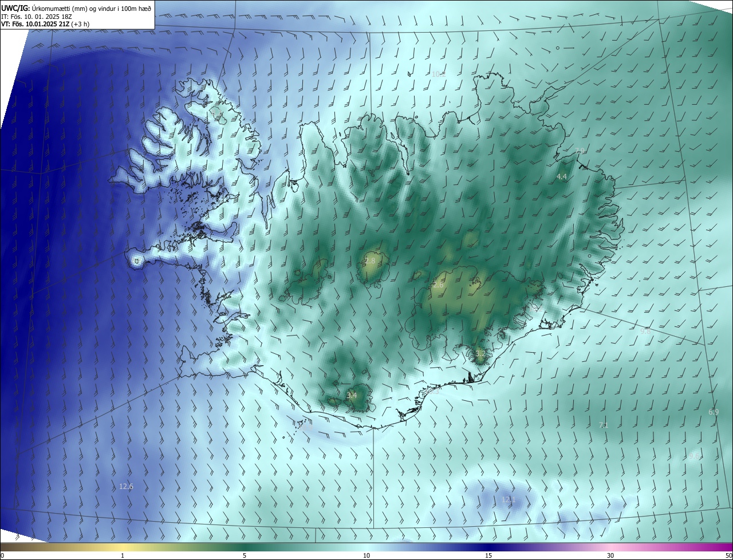
Task: Click the 12.6 value southwest of Iceland
Action: point(126,486)
